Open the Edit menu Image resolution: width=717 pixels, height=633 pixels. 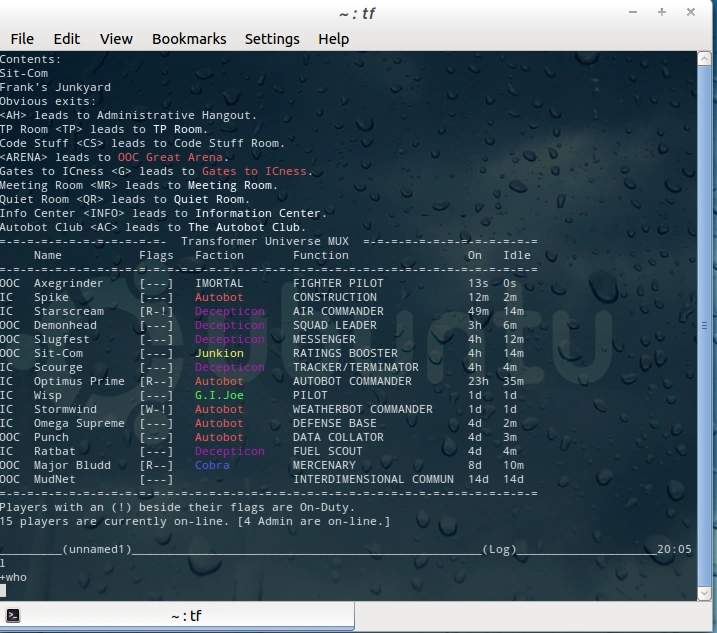click(x=66, y=39)
